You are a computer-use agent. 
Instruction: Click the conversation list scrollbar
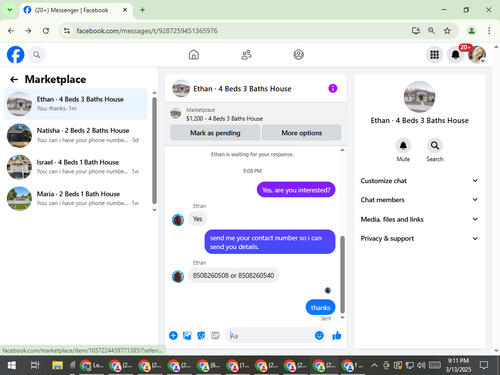(154, 150)
